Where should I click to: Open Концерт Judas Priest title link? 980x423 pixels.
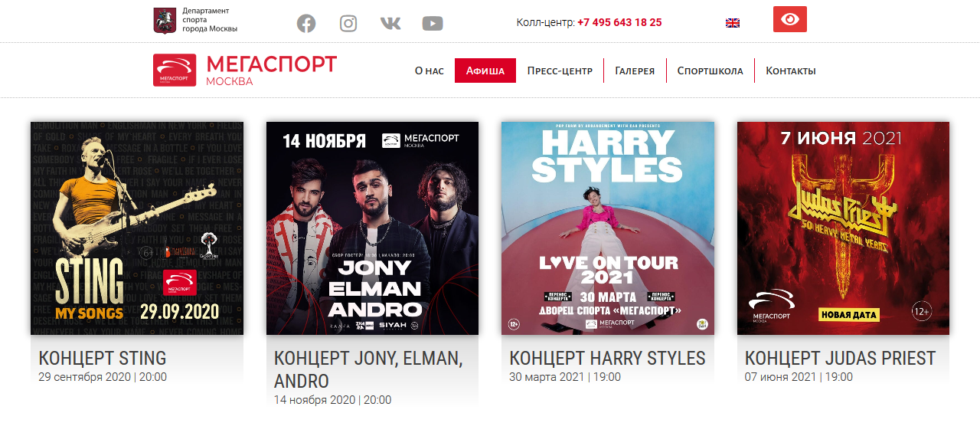click(x=840, y=358)
